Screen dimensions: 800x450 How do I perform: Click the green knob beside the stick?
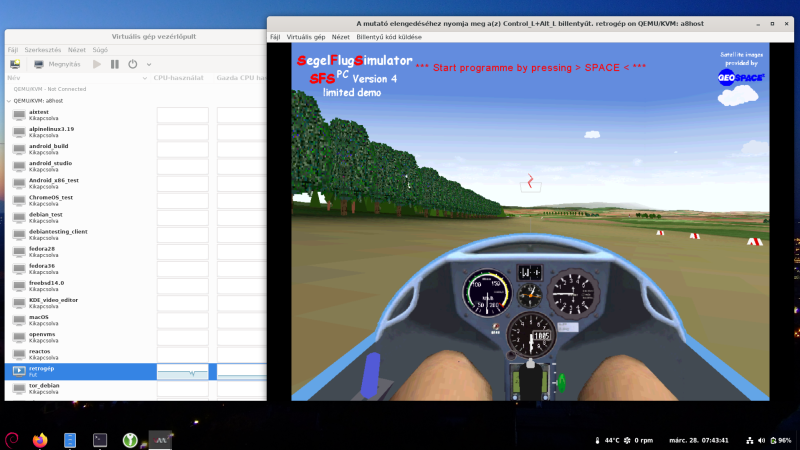tap(561, 382)
